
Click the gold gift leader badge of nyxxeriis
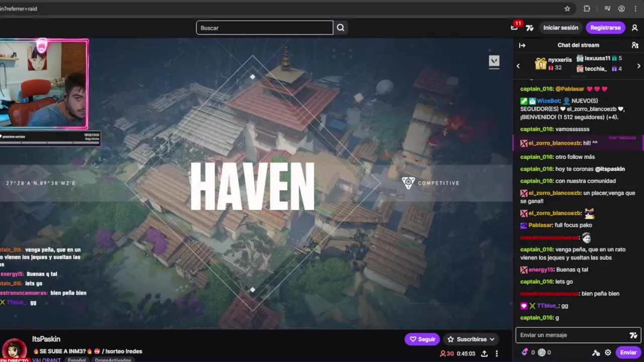coord(541,63)
